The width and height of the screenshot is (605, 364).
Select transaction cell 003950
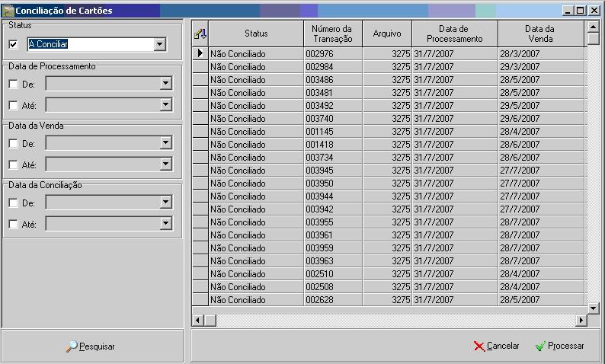(333, 184)
